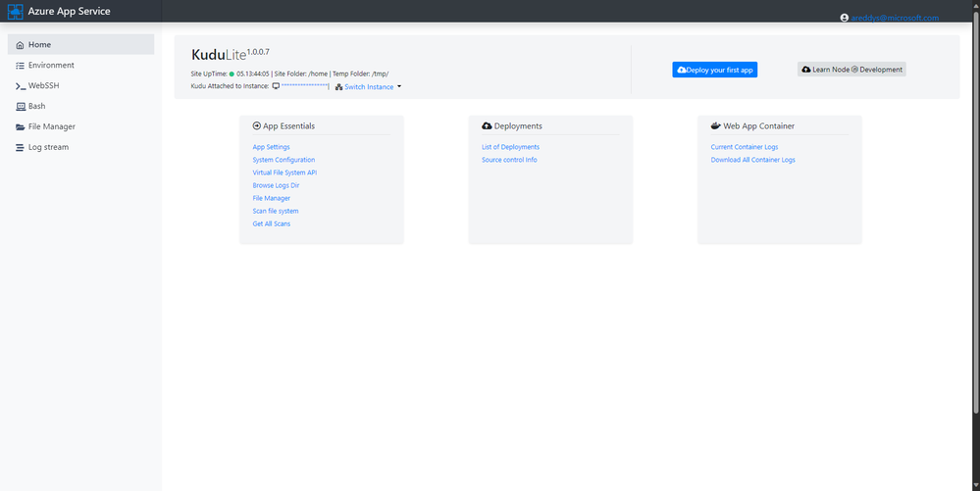Open the List of Deployments link
This screenshot has width=980, height=491.
pyautogui.click(x=511, y=147)
